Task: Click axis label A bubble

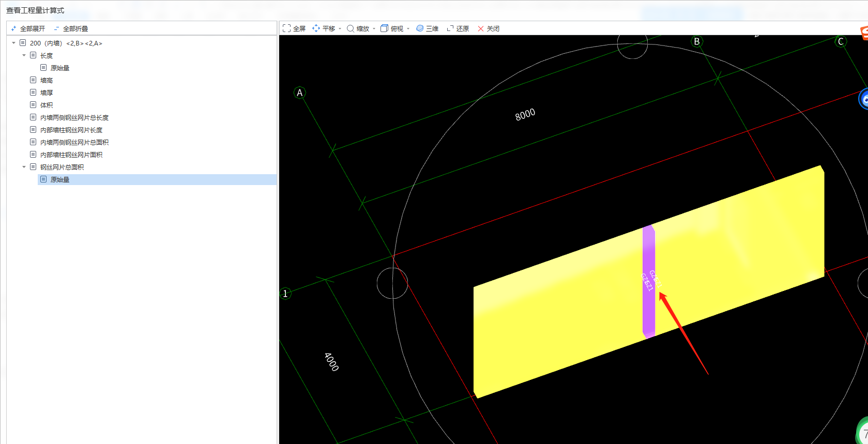Action: tap(299, 93)
